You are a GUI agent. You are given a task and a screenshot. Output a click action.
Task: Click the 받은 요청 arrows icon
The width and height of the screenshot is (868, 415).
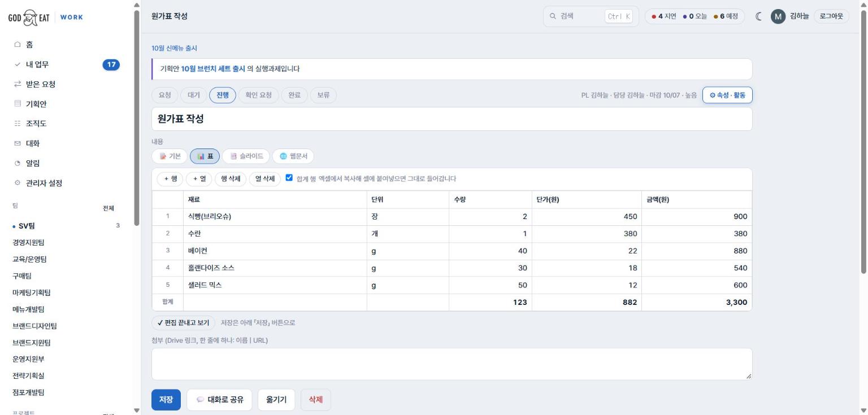(17, 84)
